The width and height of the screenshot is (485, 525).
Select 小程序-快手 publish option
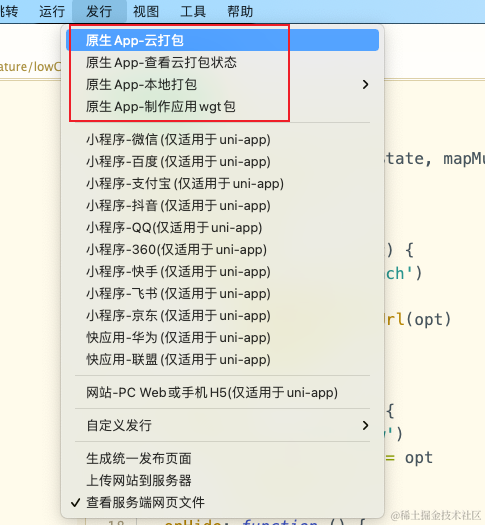[223, 272]
